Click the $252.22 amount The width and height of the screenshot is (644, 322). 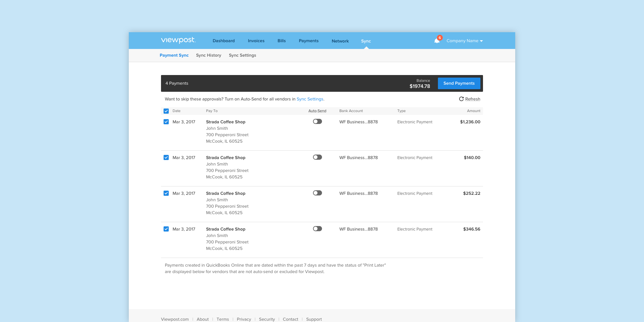click(472, 194)
